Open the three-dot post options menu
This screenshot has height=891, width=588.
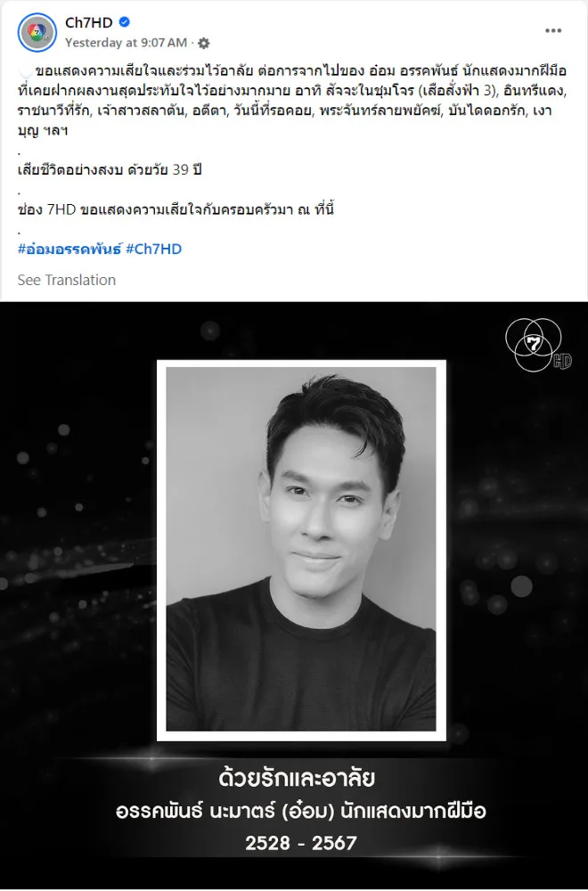(x=552, y=30)
